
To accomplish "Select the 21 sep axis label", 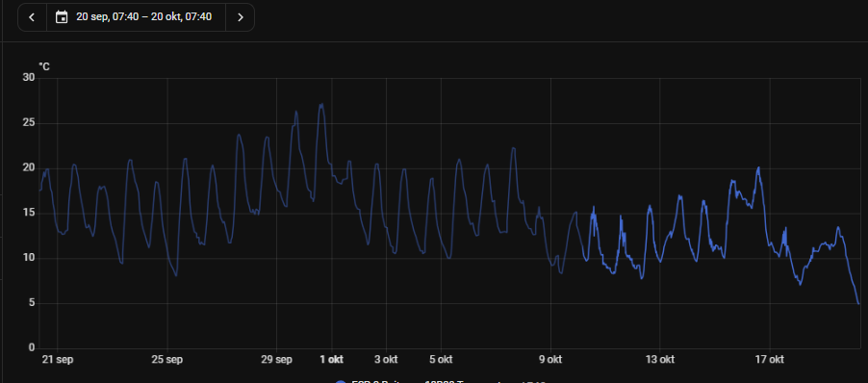I will [58, 359].
